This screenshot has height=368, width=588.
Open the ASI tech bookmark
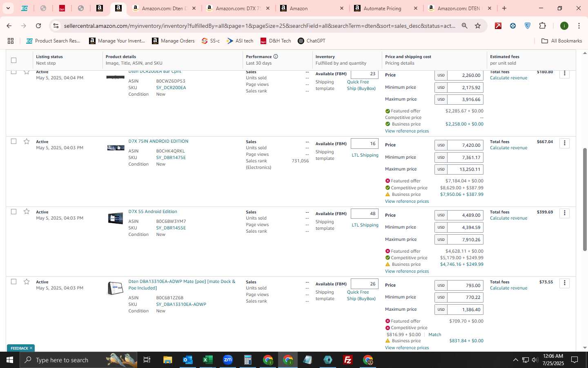(x=240, y=41)
